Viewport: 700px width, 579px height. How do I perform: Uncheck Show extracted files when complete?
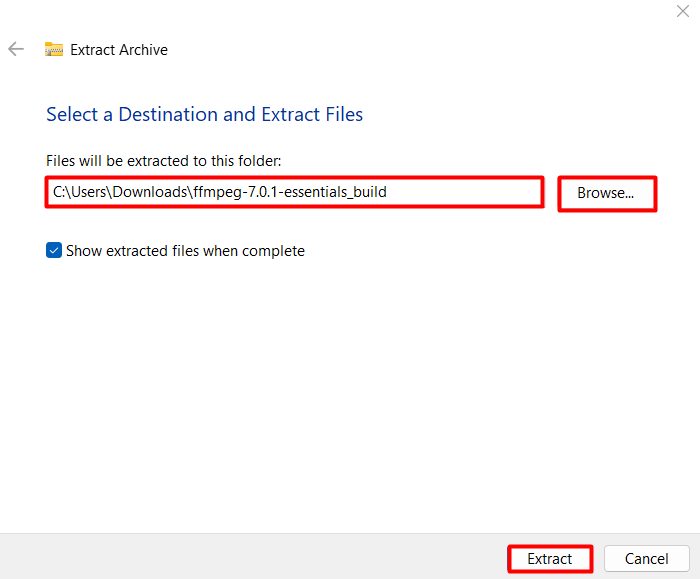54,250
